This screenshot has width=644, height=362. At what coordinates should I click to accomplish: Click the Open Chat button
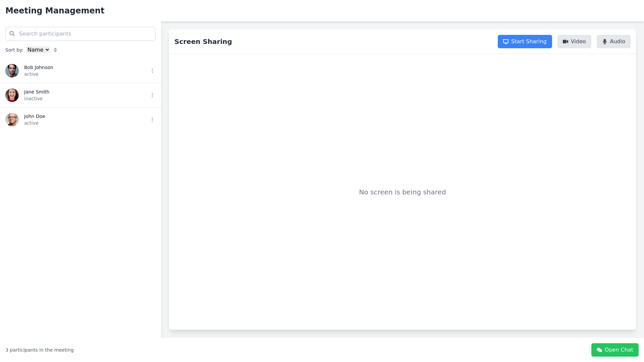point(615,350)
